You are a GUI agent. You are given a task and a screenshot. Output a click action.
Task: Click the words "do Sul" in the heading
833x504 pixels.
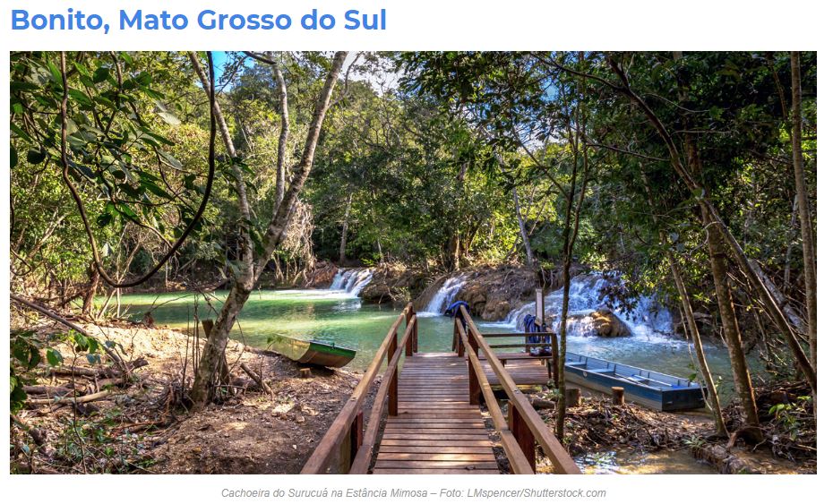(343, 21)
